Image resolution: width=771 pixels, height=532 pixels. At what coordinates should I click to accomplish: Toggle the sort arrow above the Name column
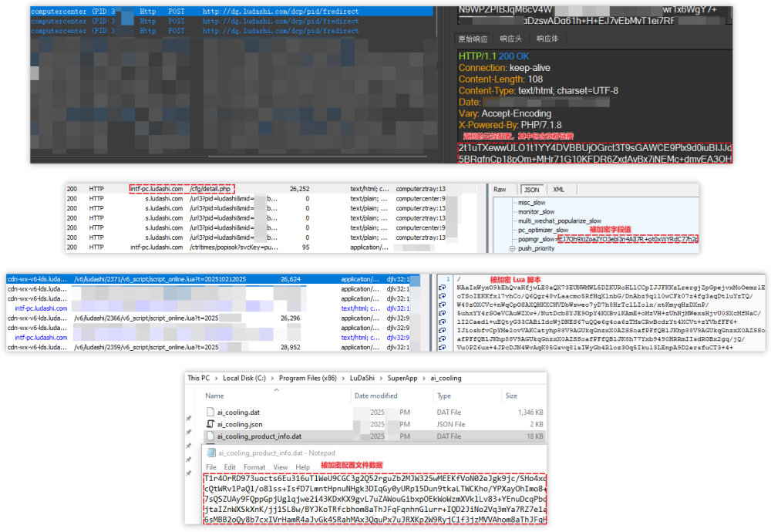[x=276, y=390]
